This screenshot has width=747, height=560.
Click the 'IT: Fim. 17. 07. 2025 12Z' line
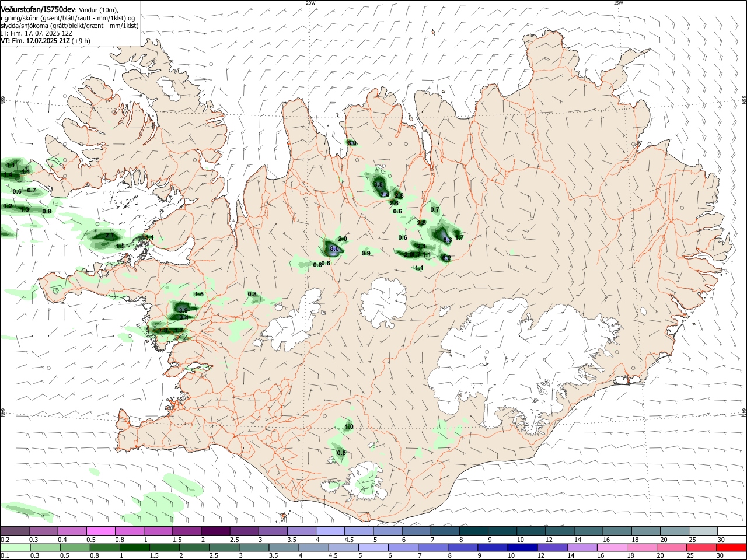click(36, 34)
